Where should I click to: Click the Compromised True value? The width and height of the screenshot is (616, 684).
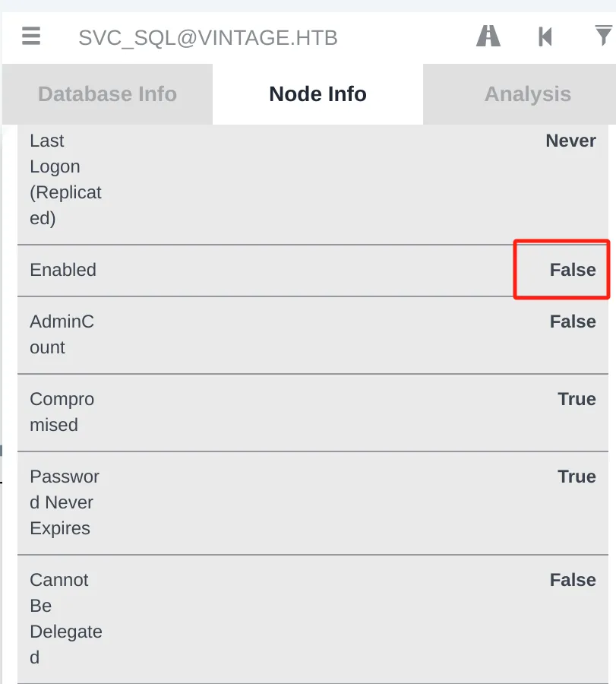[x=577, y=400]
